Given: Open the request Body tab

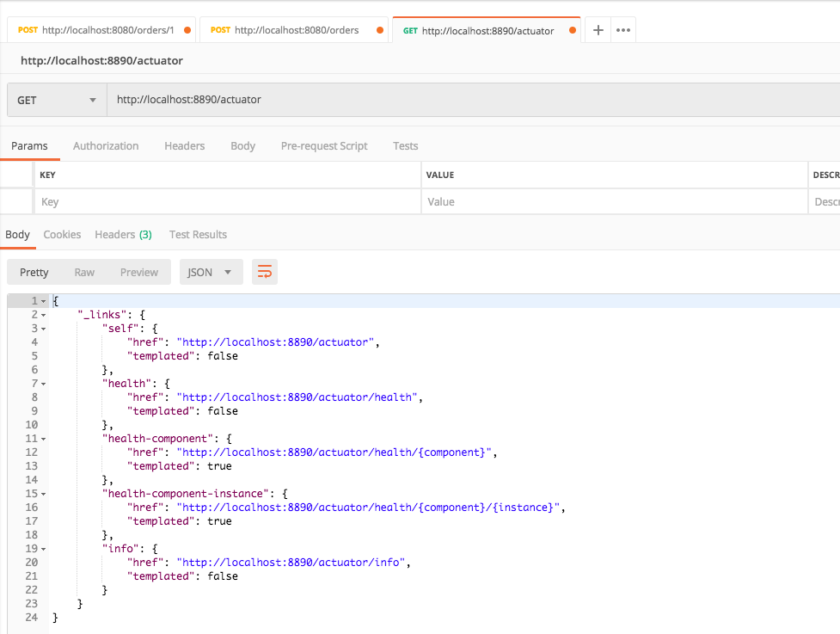Looking at the screenshot, I should click(x=242, y=145).
